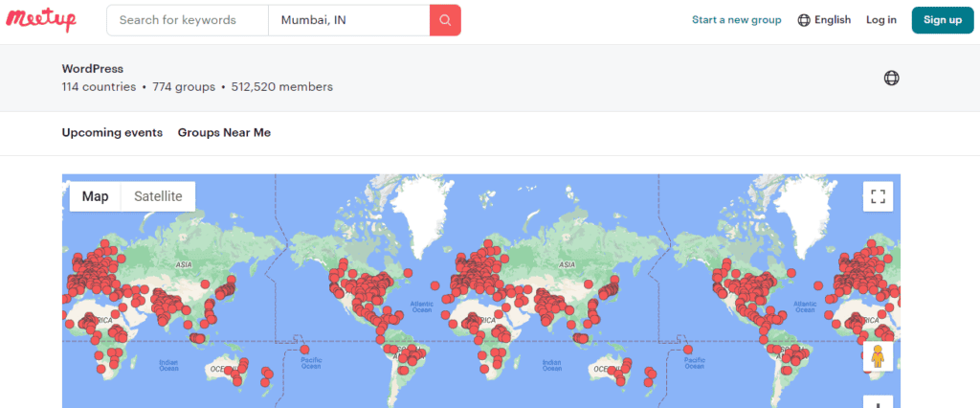Screen dimensions: 980x408
Task: Click the Street View pegman icon
Action: click(x=878, y=357)
